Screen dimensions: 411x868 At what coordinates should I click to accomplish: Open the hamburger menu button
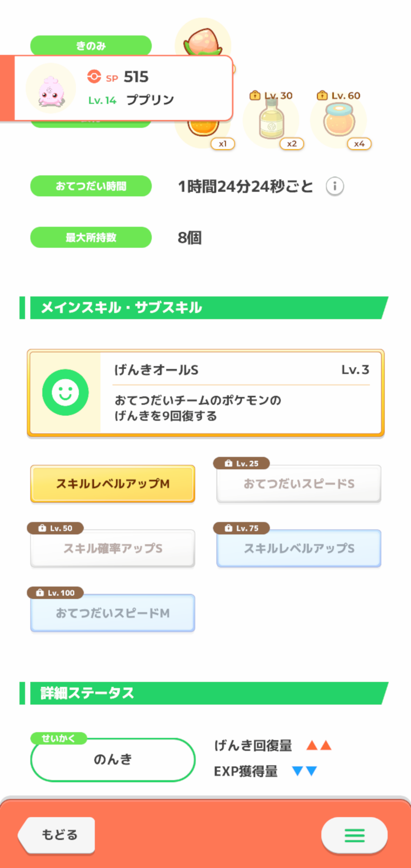coord(355,835)
